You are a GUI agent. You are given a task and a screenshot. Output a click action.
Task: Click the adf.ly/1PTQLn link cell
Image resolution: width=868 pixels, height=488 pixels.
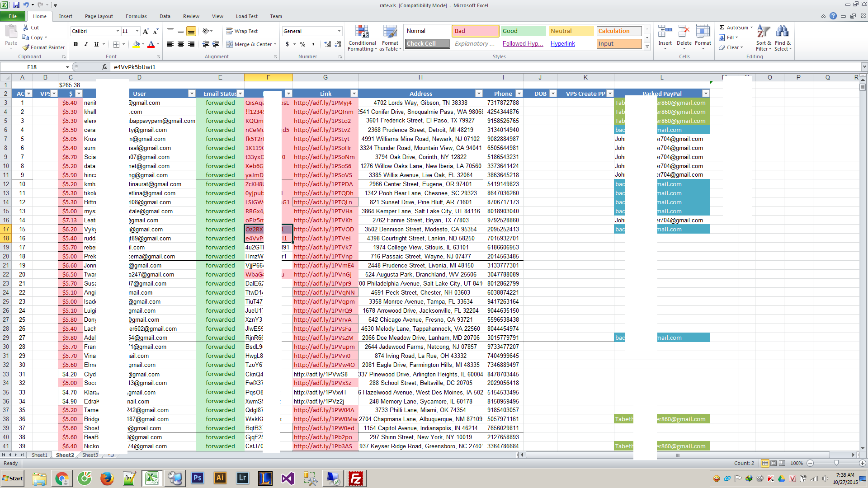[x=325, y=202]
